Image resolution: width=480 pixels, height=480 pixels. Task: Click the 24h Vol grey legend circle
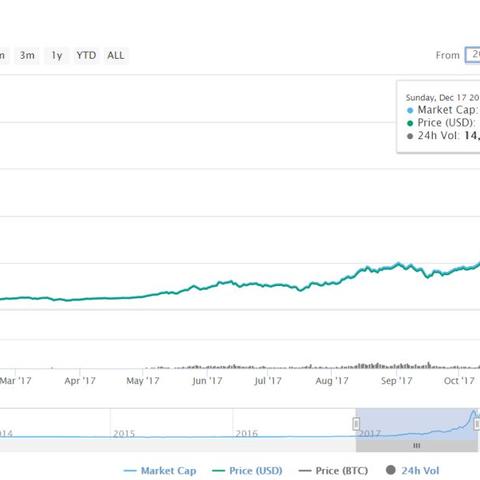[x=391, y=470]
